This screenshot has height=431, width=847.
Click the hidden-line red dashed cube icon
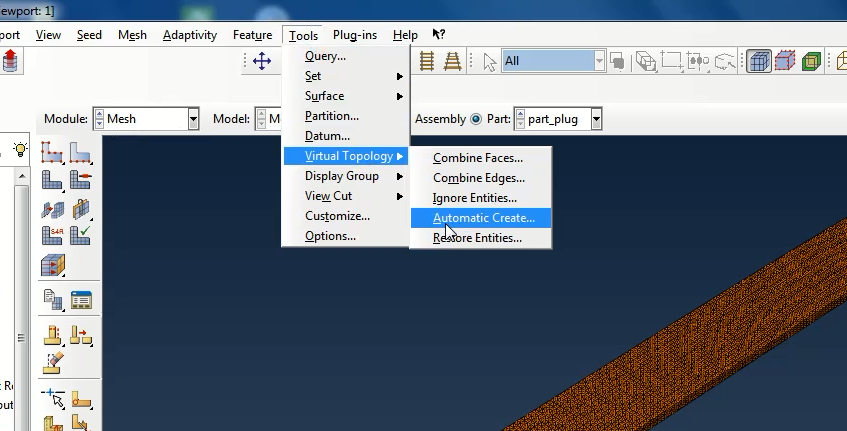(785, 61)
